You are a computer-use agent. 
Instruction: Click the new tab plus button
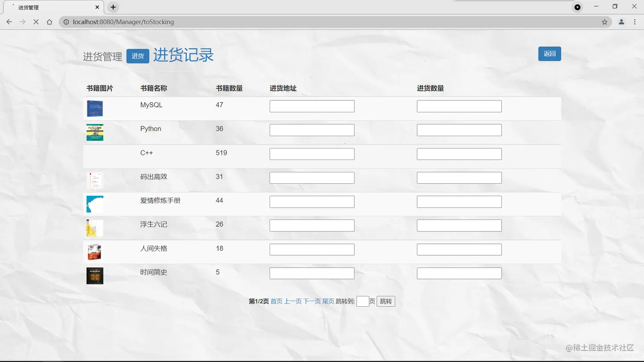(113, 7)
